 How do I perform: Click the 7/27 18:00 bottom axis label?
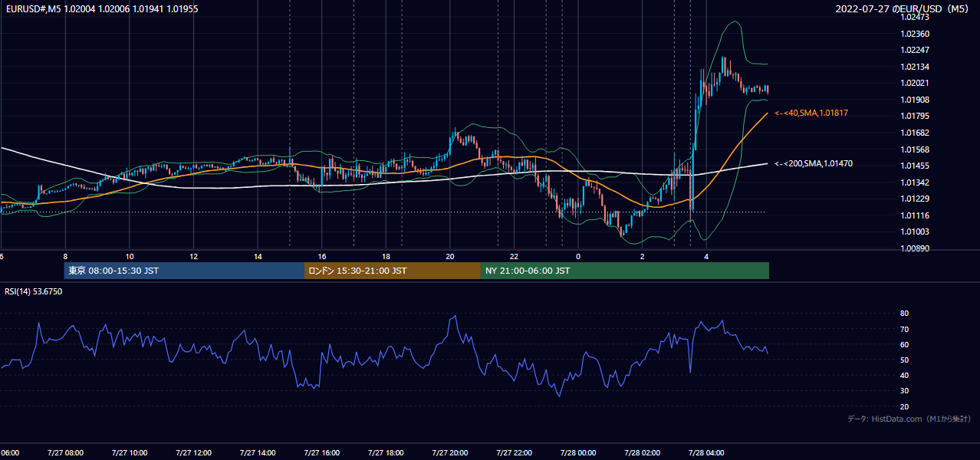pyautogui.click(x=386, y=452)
